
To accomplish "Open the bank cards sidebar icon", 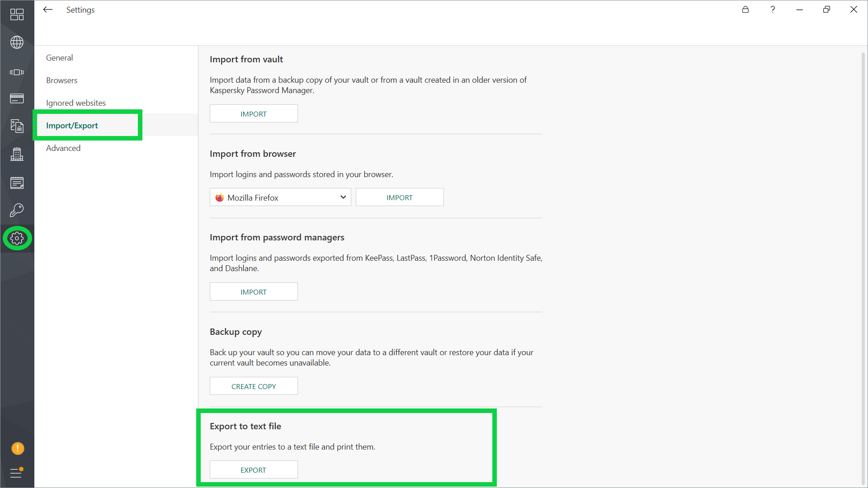I will (17, 99).
